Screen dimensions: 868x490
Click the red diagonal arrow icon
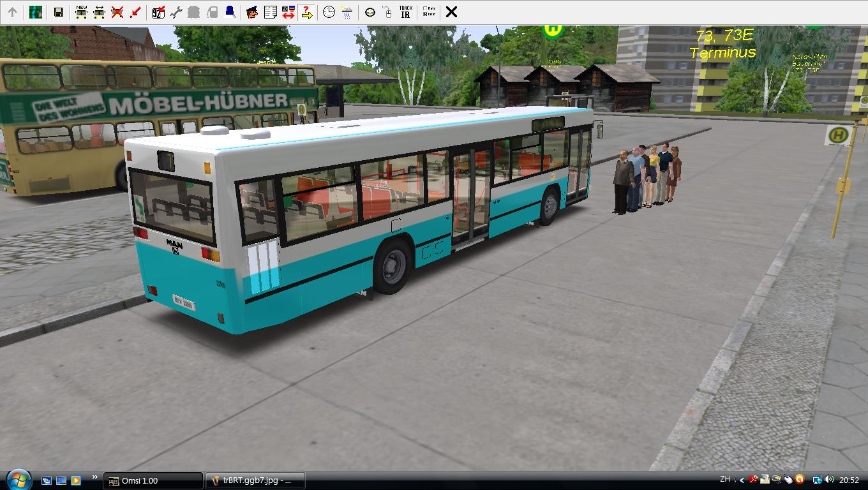(135, 12)
